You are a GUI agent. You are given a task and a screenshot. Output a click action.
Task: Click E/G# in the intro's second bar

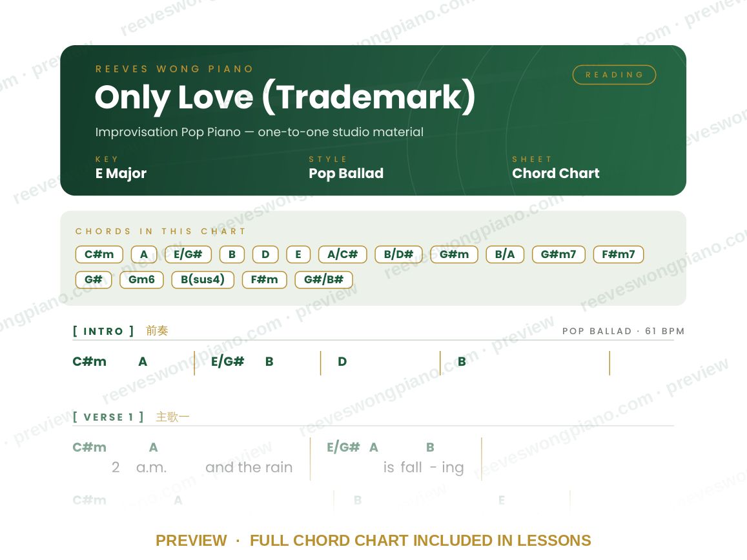pyautogui.click(x=227, y=361)
